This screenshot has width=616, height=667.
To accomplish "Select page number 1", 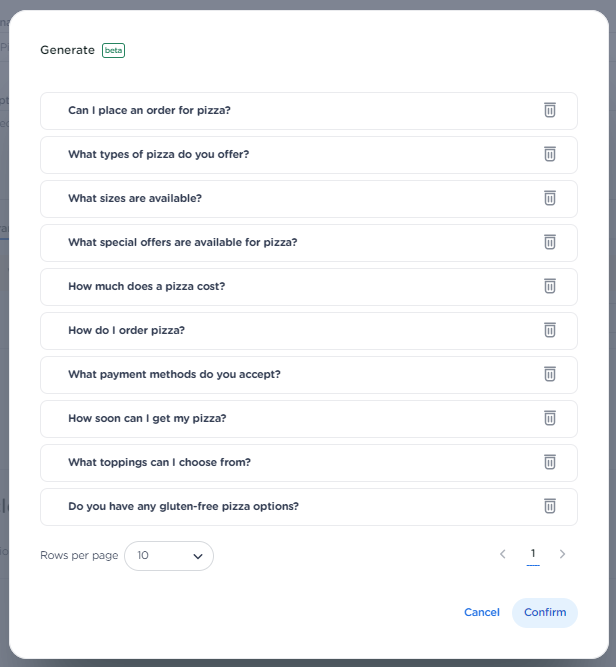I will pos(533,554).
